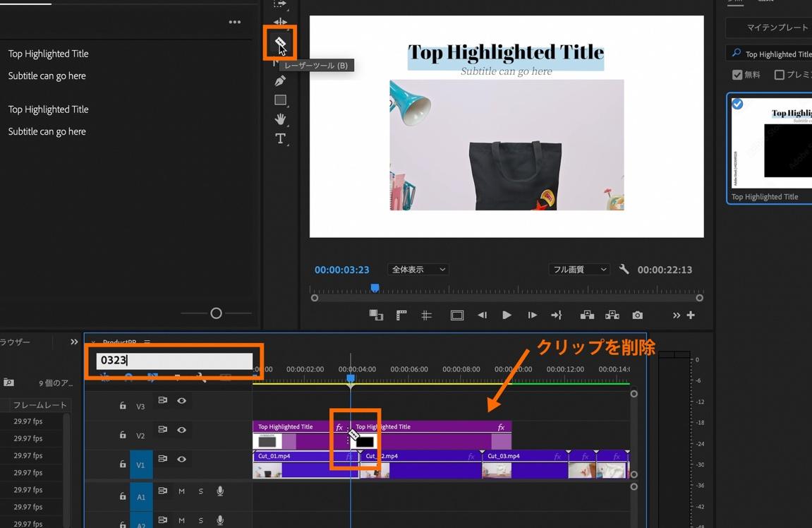
Task: Click the Go to Out button
Action: point(557,315)
